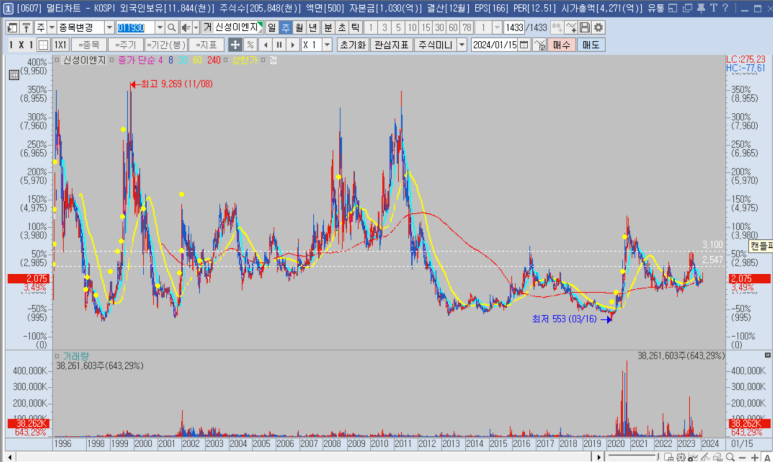
Task: Click the eraser icon at the bottom right
Action: tap(718, 458)
